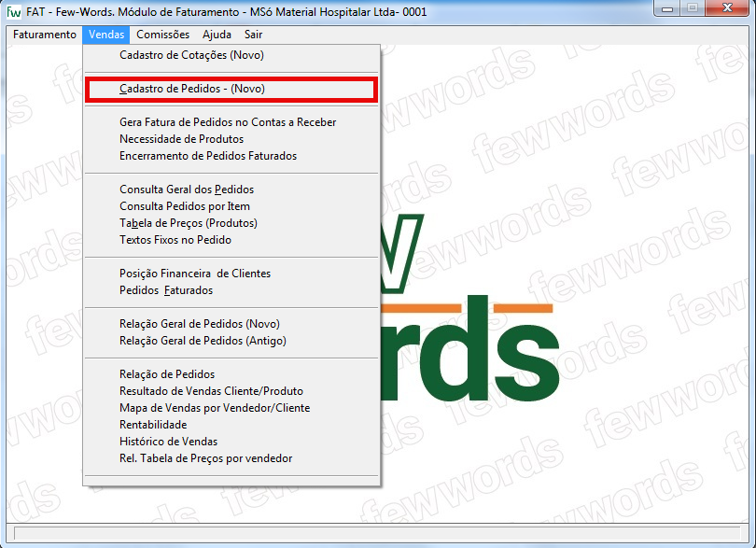Click the fw application icon in title bar
This screenshot has width=756, height=548.
pos(13,11)
